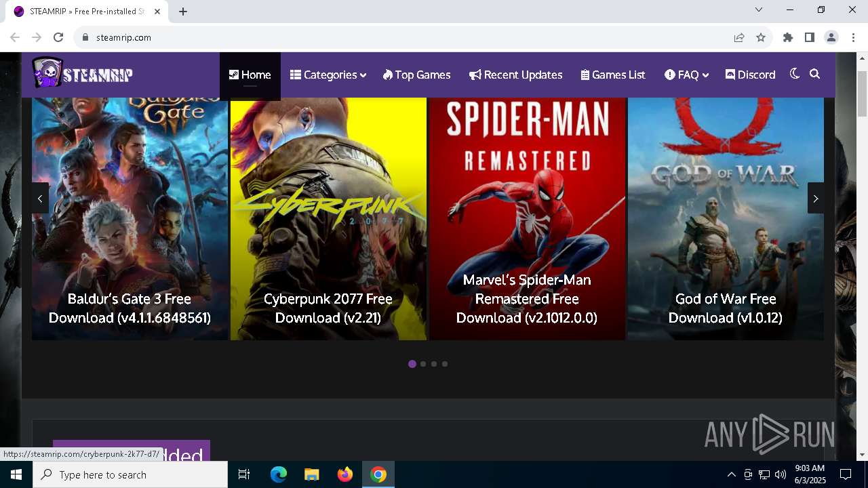Open the Windows Start menu
Screen dimensions: 868x488
tap(16, 474)
